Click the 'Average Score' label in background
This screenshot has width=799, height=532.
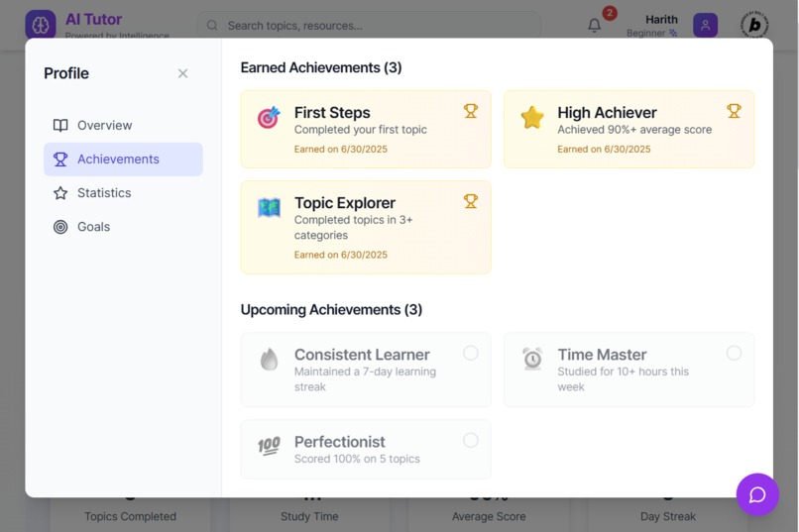tap(489, 516)
